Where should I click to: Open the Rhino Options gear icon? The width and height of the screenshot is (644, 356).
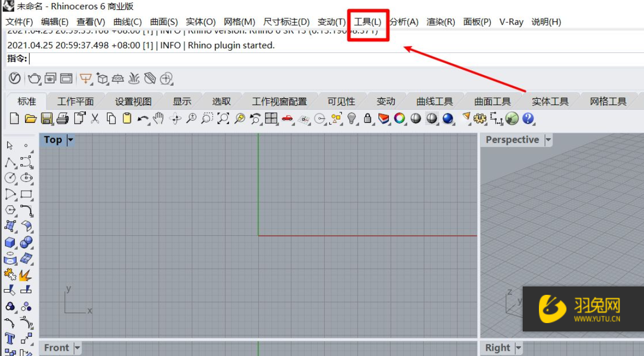tap(480, 119)
